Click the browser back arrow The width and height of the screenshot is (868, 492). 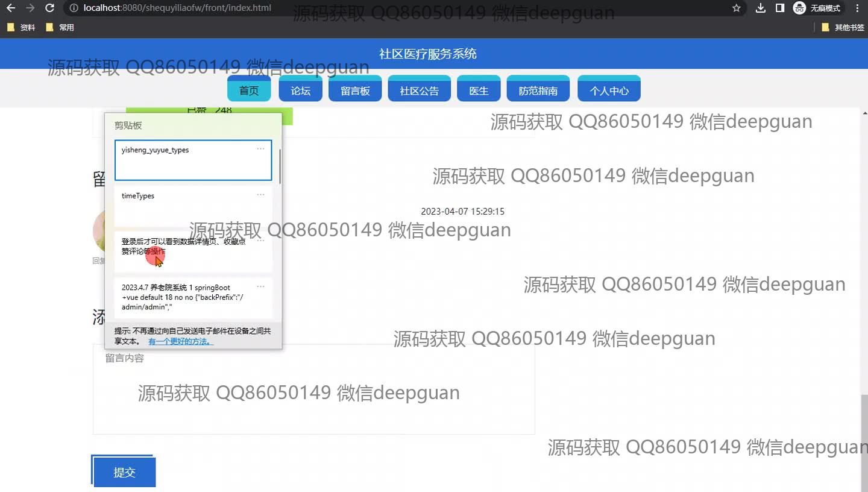coord(10,8)
